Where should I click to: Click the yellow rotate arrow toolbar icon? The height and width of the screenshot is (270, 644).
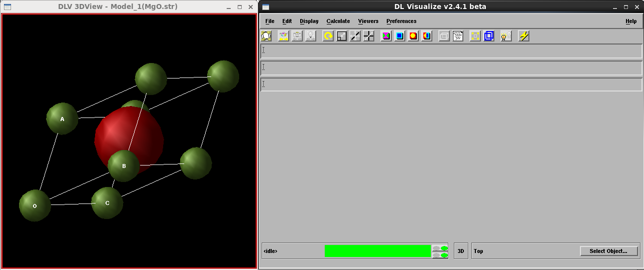[x=328, y=36]
